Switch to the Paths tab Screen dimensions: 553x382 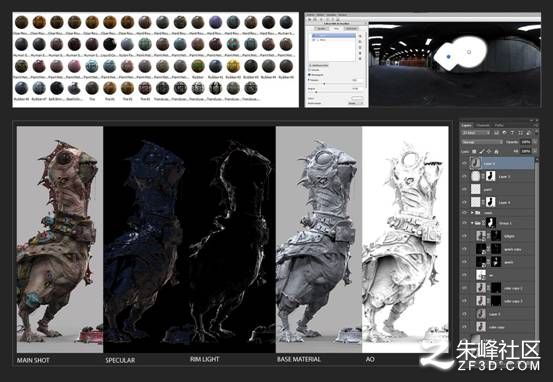tap(499, 125)
